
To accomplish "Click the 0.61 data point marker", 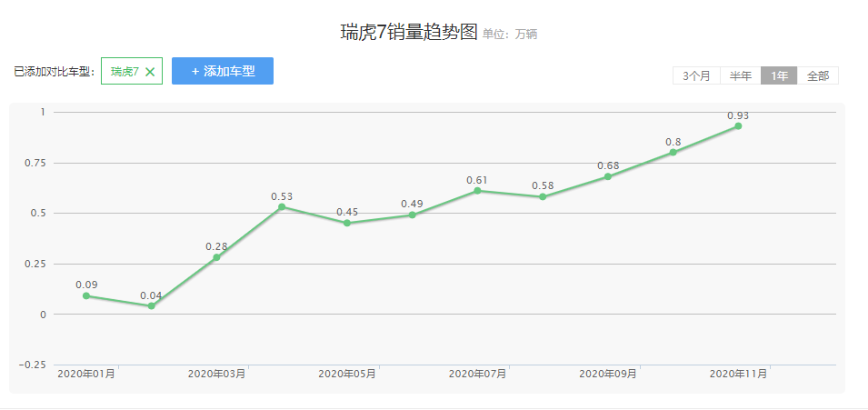I will tap(477, 191).
